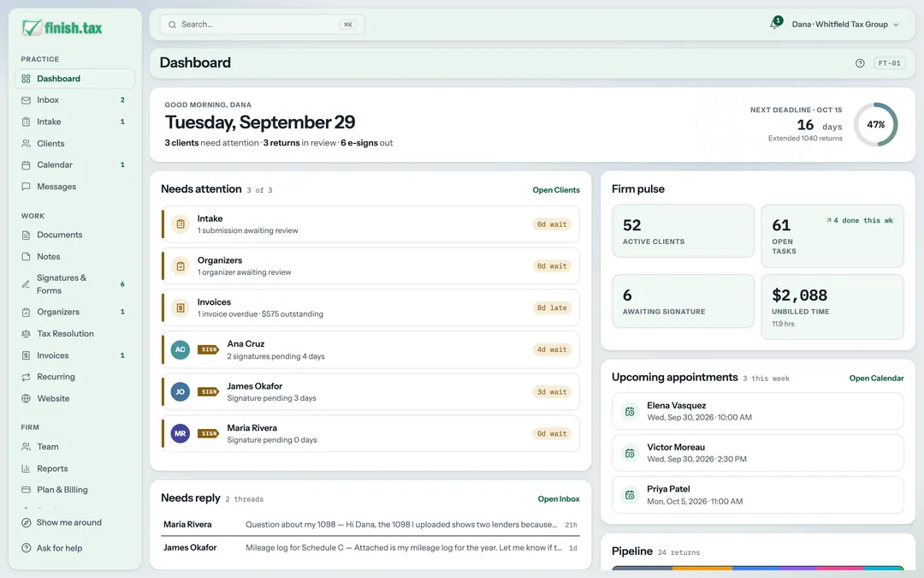Click the Website globe icon

click(x=26, y=399)
